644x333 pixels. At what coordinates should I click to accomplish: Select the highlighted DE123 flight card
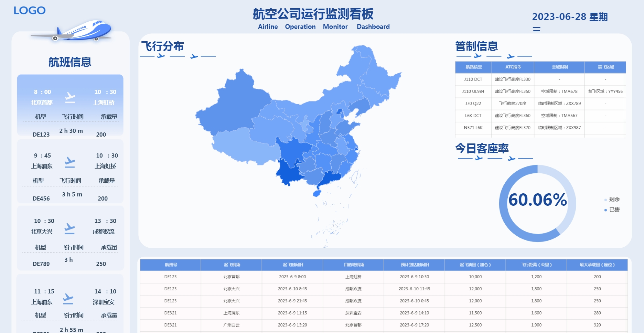click(x=70, y=105)
